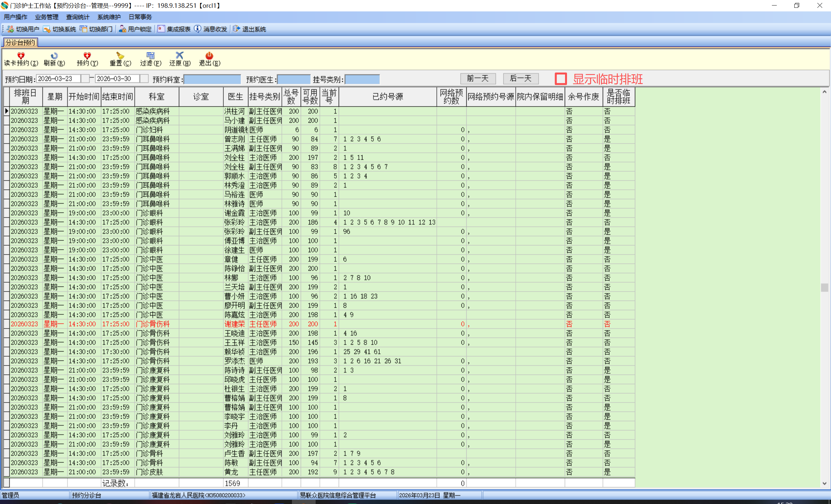
Task: Click the 还原(H) restore icon
Action: [180, 55]
